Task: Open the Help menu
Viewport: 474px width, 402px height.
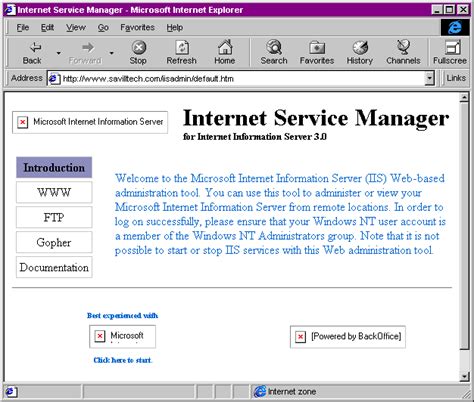Action: tap(175, 27)
